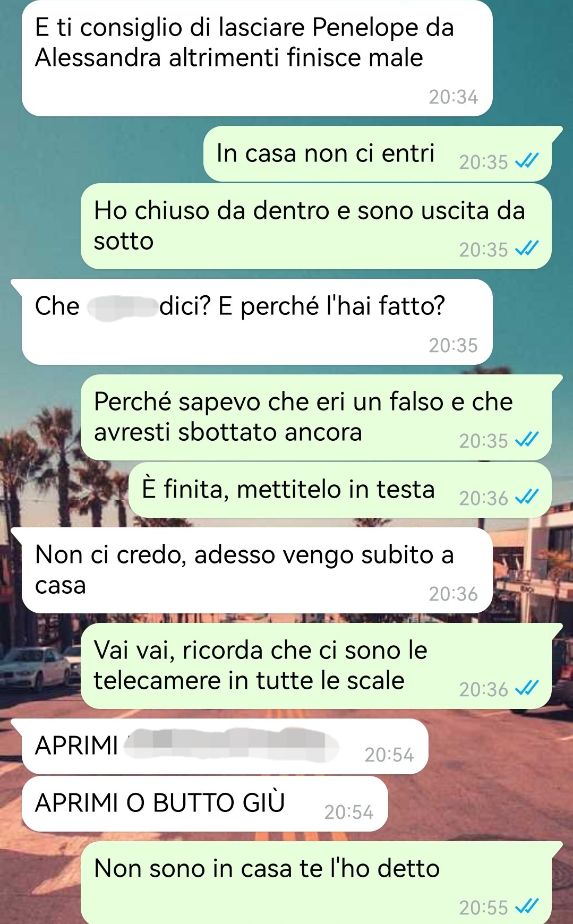
Task: Tap the 20:34 timestamp on first message
Action: (x=454, y=97)
